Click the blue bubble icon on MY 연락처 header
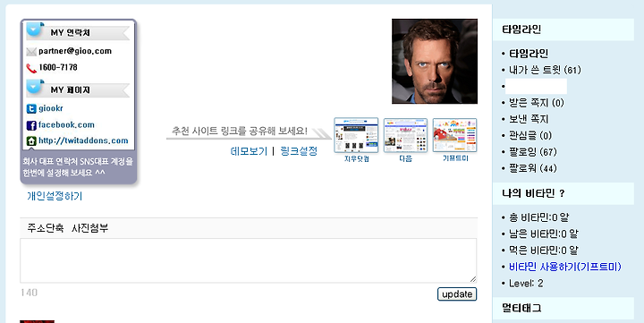 [x=35, y=30]
